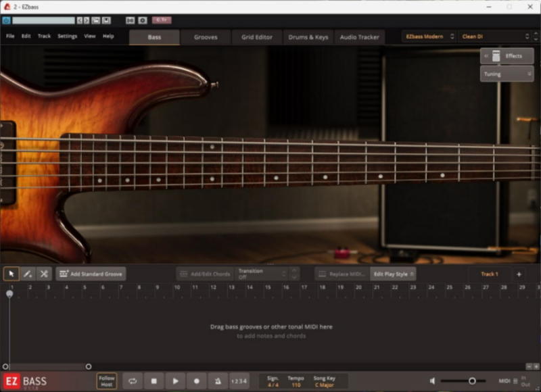Toggle the metronome icon

218,381
